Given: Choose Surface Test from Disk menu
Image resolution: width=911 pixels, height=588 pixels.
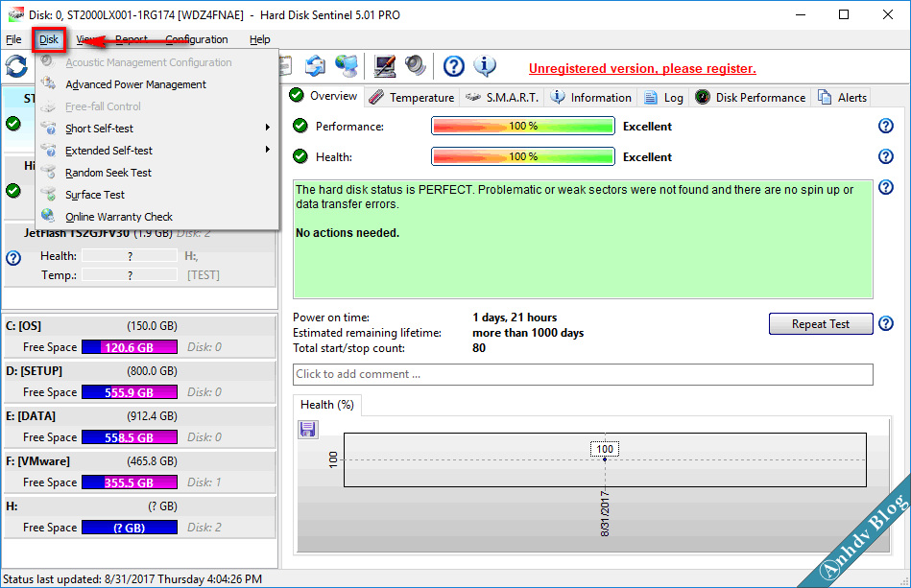Looking at the screenshot, I should 156,195.
